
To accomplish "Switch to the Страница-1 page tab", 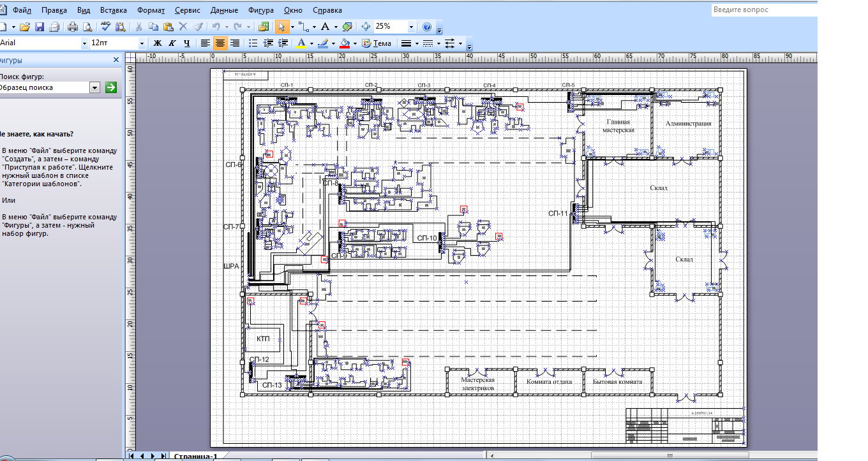I will pos(196,457).
